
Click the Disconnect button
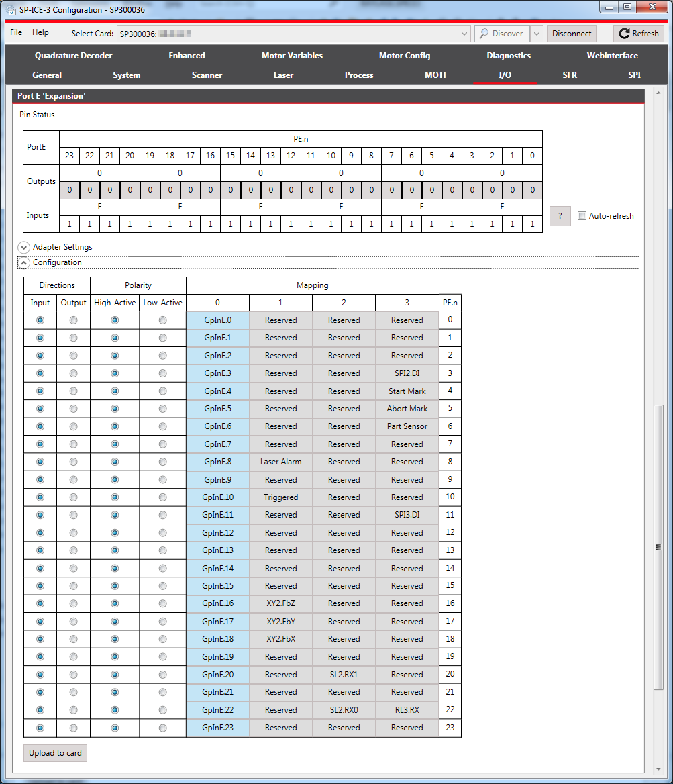tap(572, 34)
